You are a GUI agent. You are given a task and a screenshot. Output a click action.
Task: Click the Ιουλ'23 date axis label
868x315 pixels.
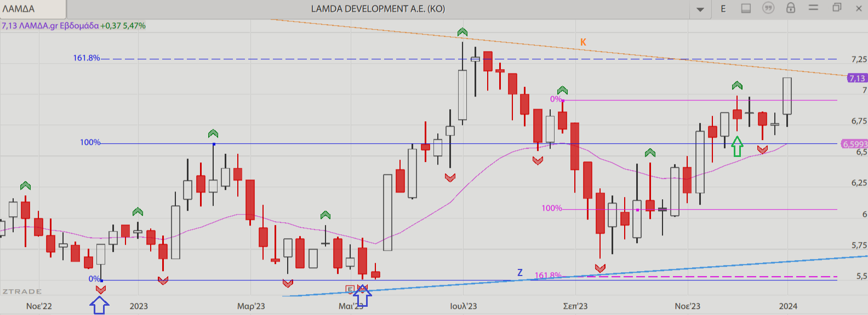pyautogui.click(x=464, y=306)
